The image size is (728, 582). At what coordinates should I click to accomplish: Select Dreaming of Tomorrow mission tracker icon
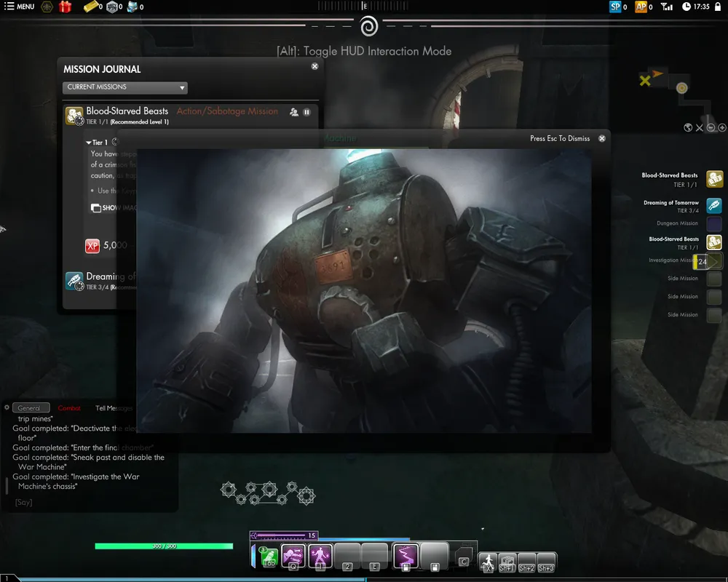click(x=714, y=206)
